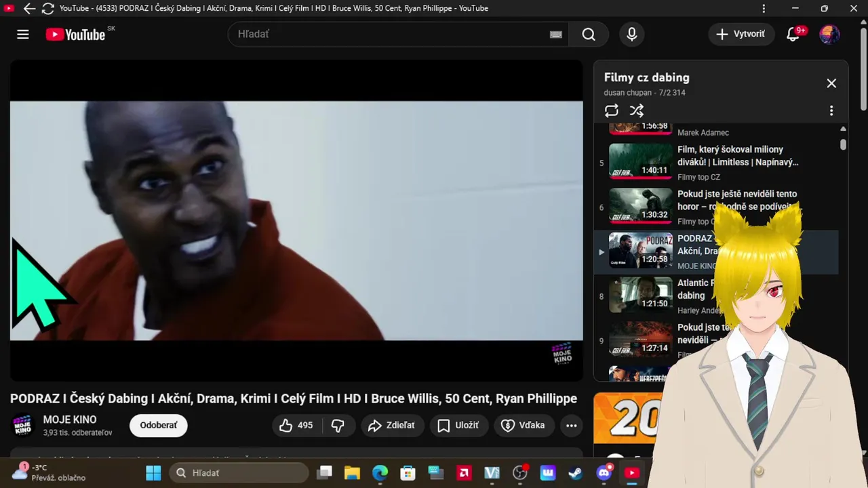The height and width of the screenshot is (488, 868).
Task: Click the magnifier search button
Action: click(x=589, y=35)
